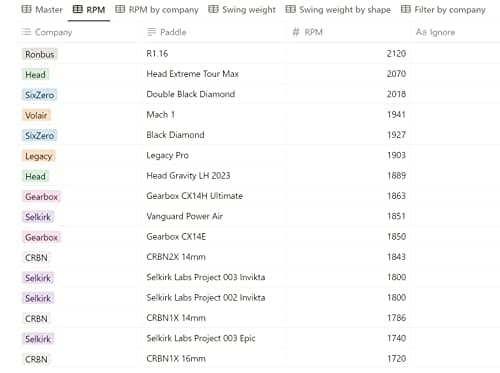Open the RPM by company tab

(x=157, y=10)
